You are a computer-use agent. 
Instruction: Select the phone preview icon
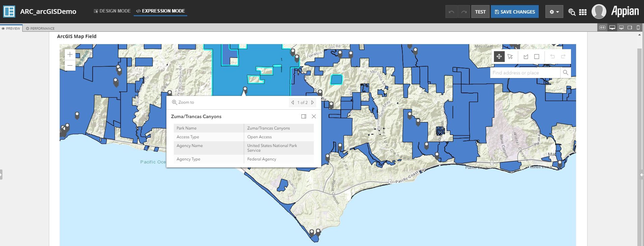click(x=638, y=27)
